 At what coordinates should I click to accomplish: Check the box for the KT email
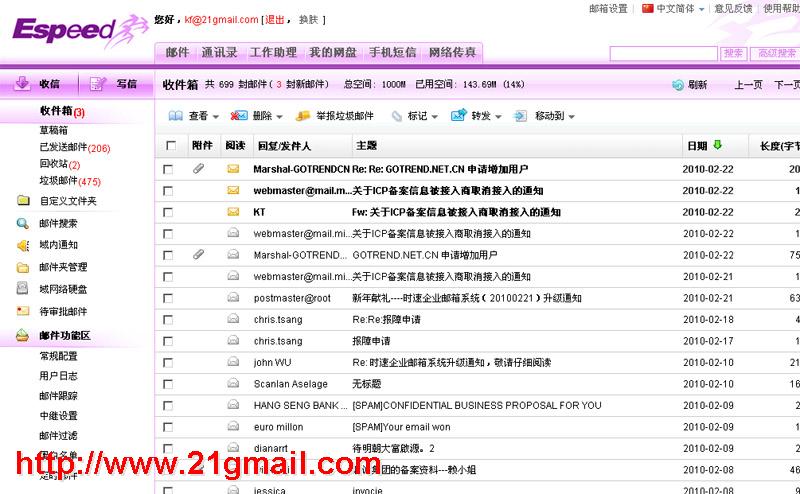click(x=169, y=212)
